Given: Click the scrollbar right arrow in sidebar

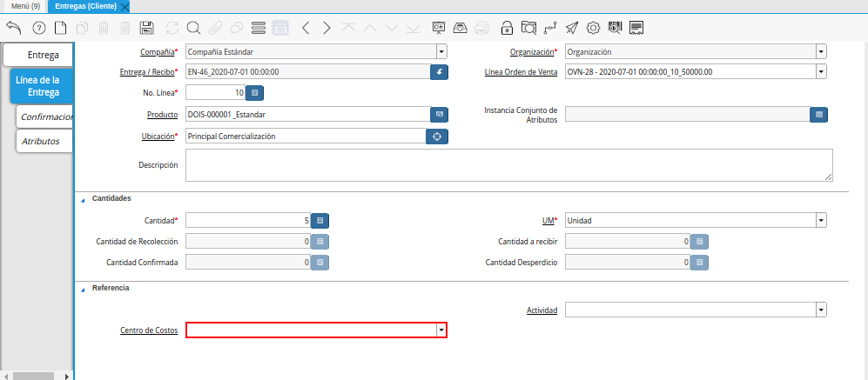Looking at the screenshot, I should pos(67,377).
